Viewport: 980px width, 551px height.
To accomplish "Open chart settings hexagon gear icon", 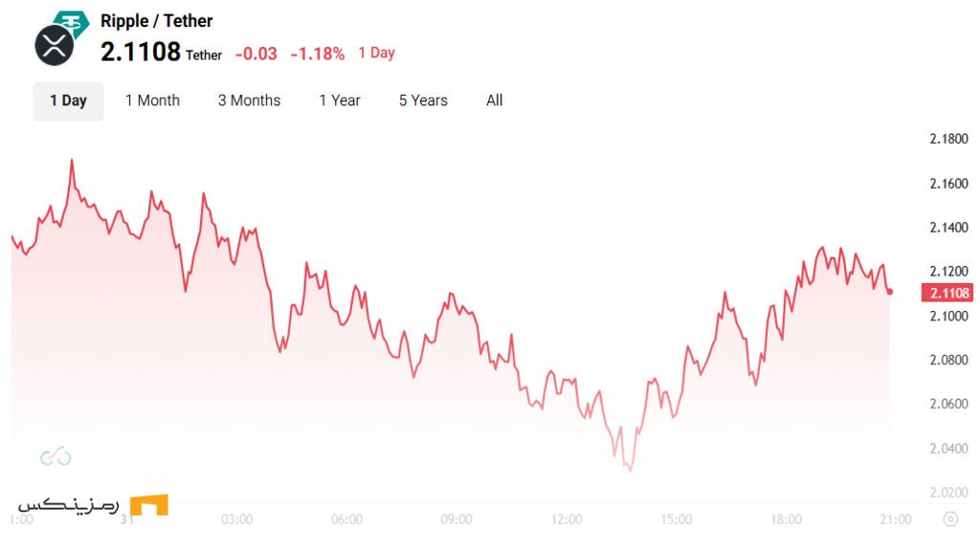I will click(949, 519).
